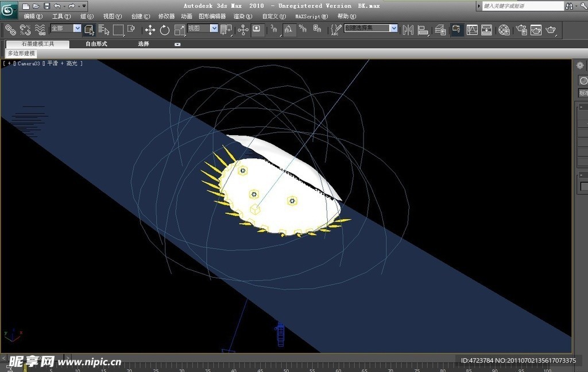Open the 渲染(R) menu
This screenshot has width=588, height=372.
coord(243,17)
